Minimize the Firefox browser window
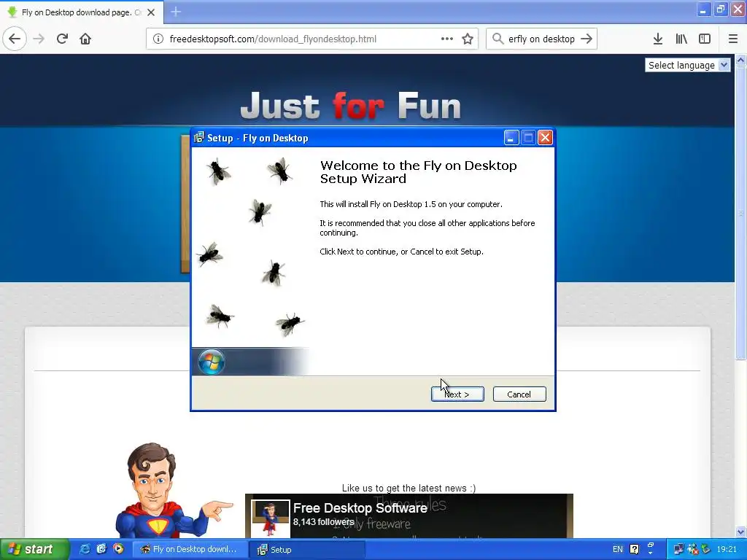This screenshot has height=560, width=747. pos(703,9)
